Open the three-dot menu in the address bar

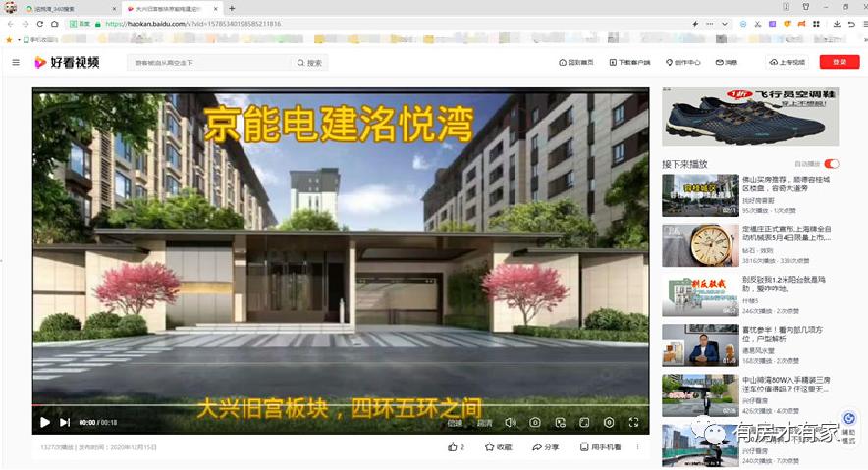click(710, 25)
